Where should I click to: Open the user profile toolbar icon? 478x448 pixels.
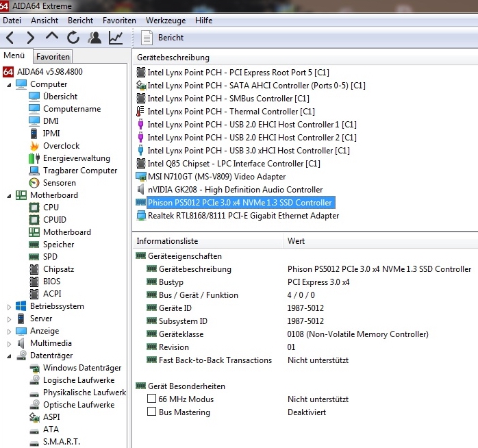coord(95,38)
